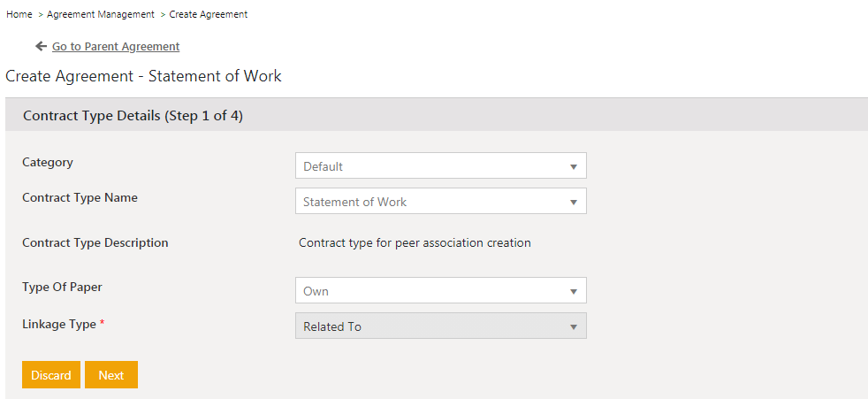Click the contract type description text

pyautogui.click(x=415, y=242)
